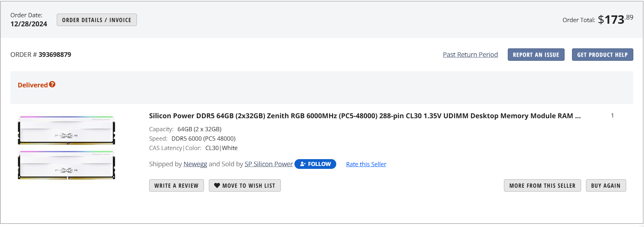
Task: Open Order Details / Invoice
Action: (x=97, y=20)
